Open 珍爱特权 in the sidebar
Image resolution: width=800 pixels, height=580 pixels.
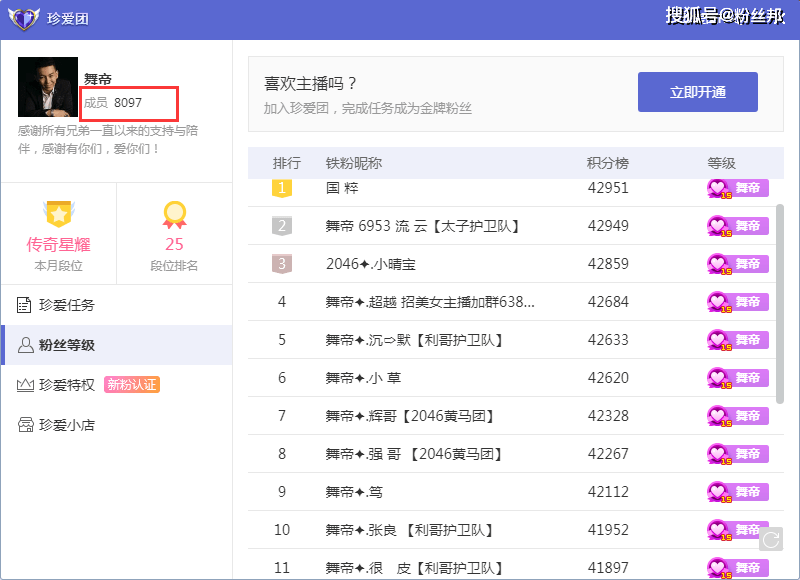pyautogui.click(x=66, y=385)
